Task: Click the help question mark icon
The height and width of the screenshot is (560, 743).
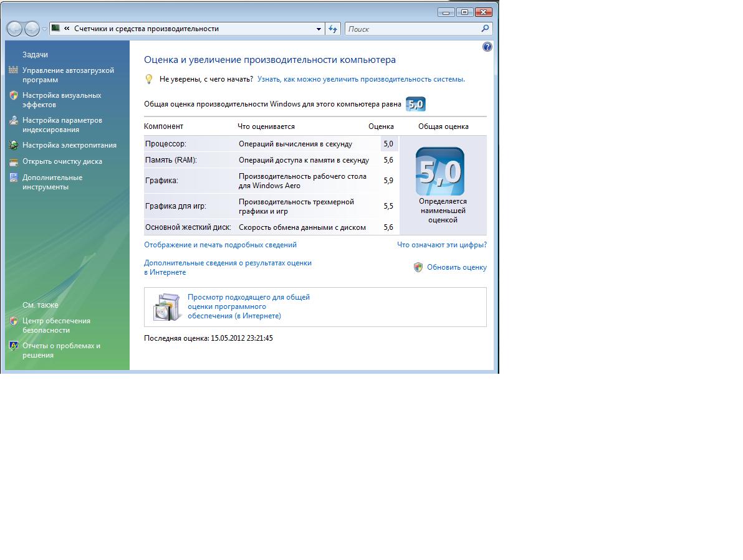Action: (487, 47)
